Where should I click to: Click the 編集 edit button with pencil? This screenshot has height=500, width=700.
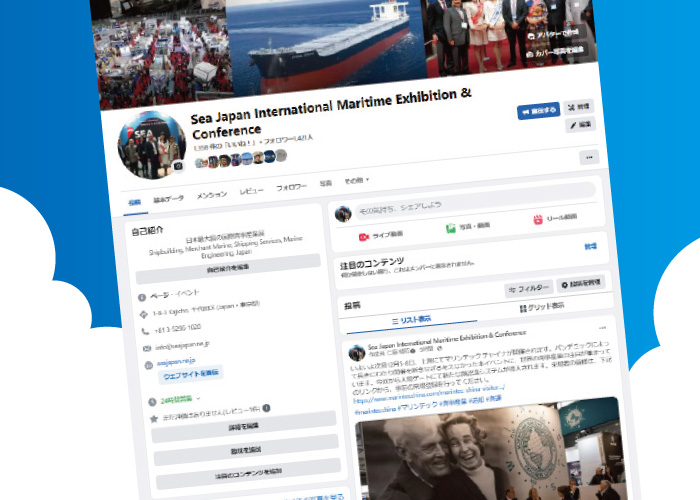581,125
